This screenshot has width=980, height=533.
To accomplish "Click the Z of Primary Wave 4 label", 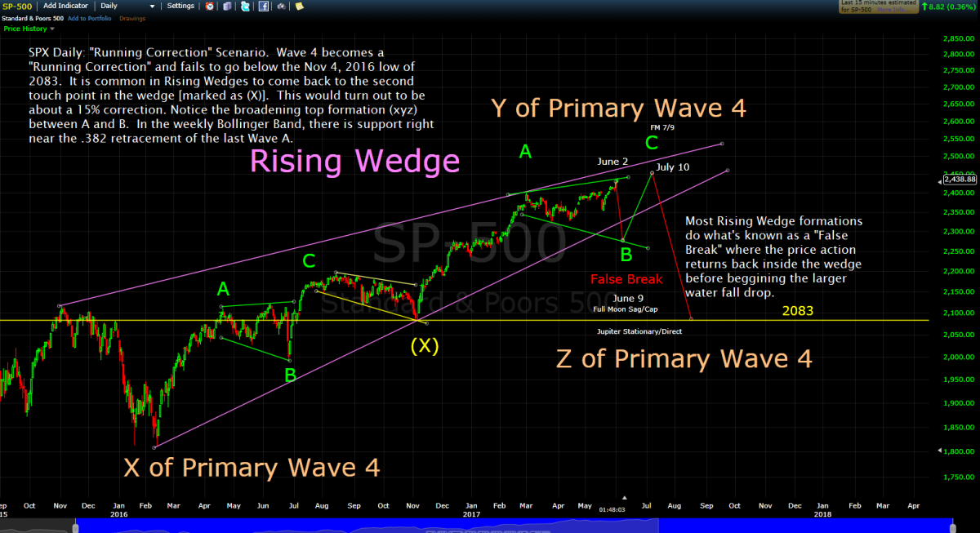I will click(x=684, y=358).
